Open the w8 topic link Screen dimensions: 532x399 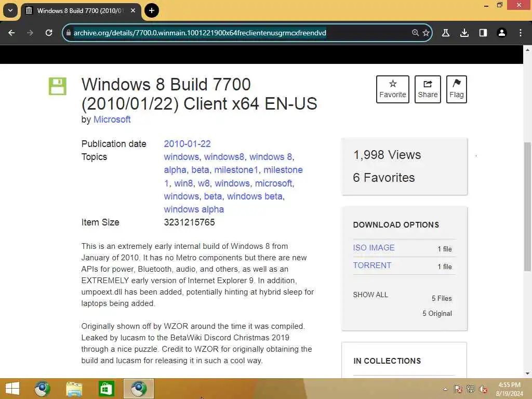coord(204,183)
